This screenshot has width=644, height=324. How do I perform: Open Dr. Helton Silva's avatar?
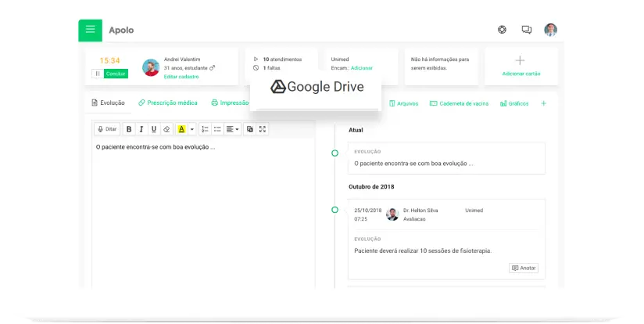[392, 214]
